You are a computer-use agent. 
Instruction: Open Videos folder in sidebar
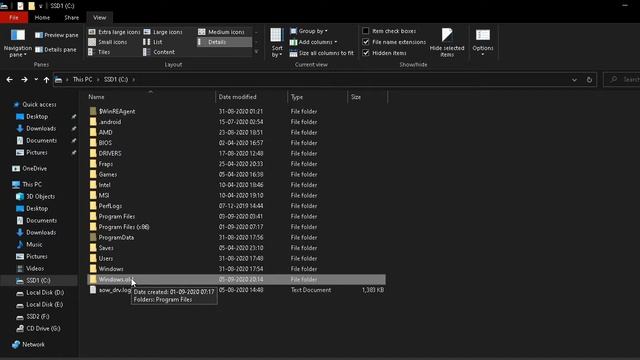(x=30, y=269)
